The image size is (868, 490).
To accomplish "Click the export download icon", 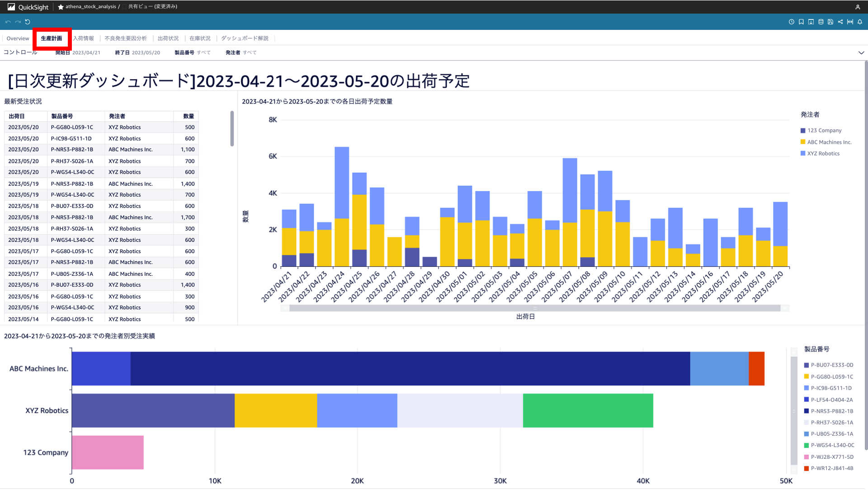I will [811, 22].
